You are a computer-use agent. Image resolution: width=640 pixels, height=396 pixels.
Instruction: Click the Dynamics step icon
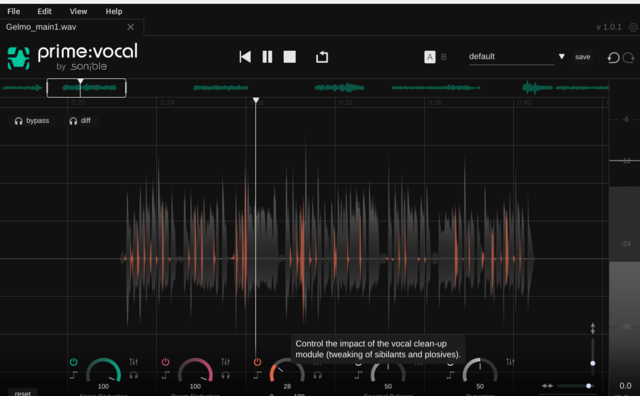tap(450, 375)
